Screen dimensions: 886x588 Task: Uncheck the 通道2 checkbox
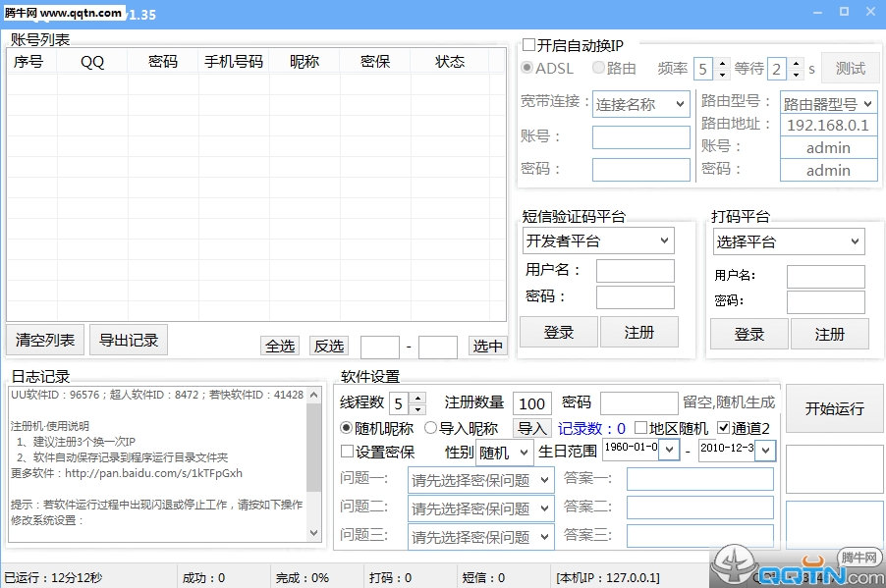tap(724, 428)
